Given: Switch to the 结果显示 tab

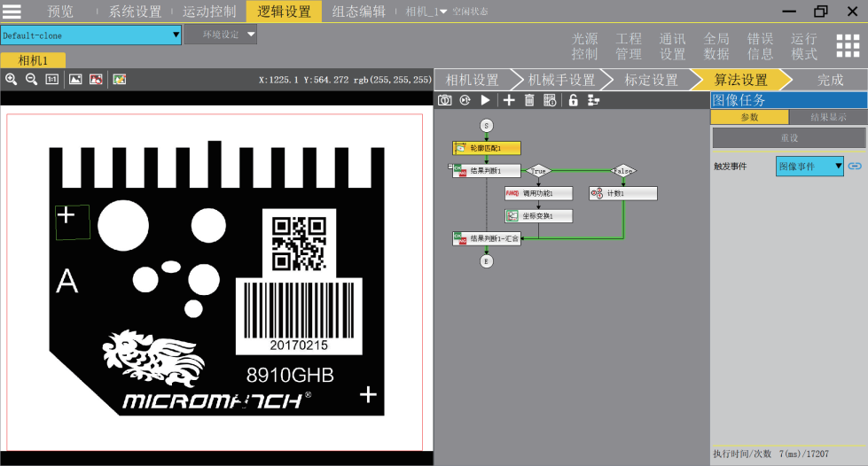Looking at the screenshot, I should click(826, 117).
